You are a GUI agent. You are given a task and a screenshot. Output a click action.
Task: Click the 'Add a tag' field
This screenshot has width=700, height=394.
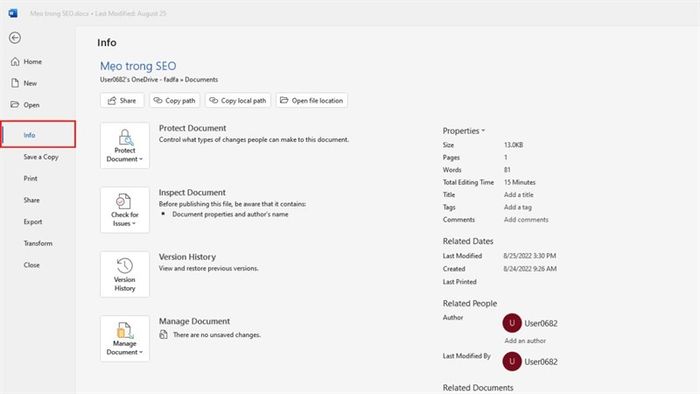click(517, 207)
